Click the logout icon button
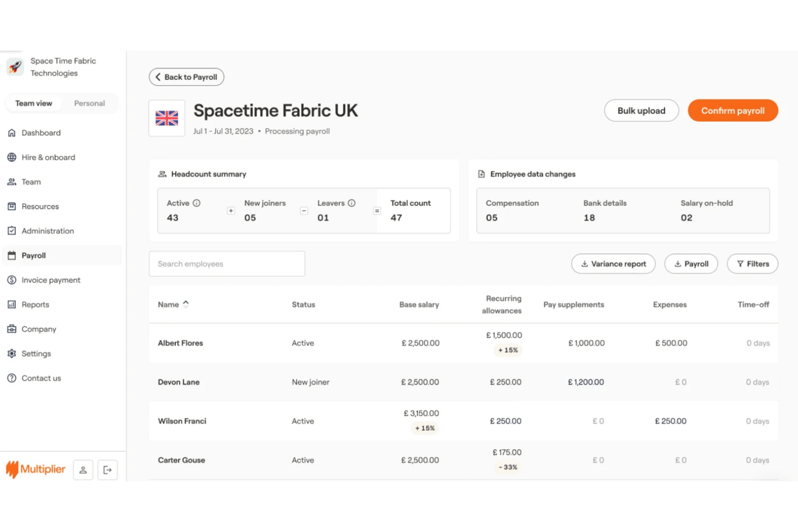This screenshot has width=798, height=532. 108,470
